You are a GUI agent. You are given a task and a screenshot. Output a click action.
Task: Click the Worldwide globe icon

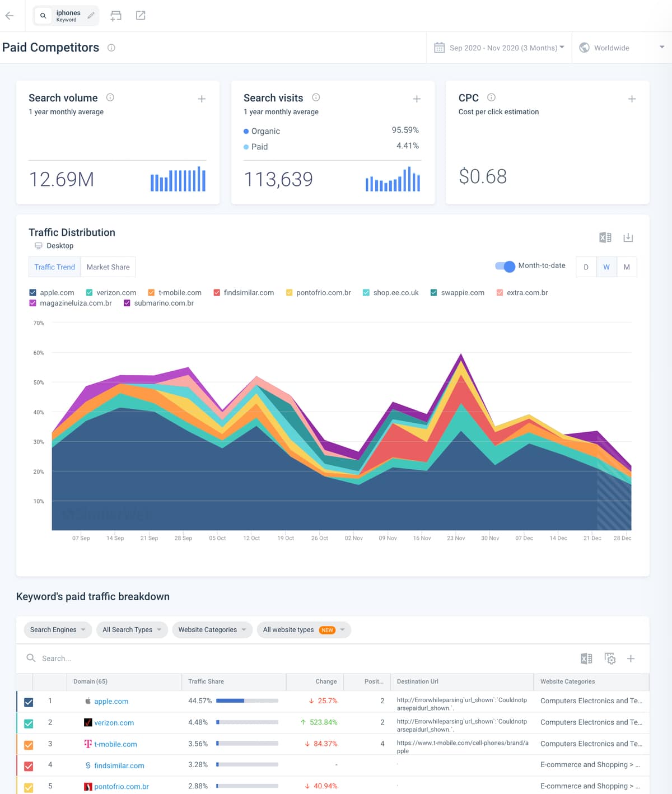coord(584,48)
